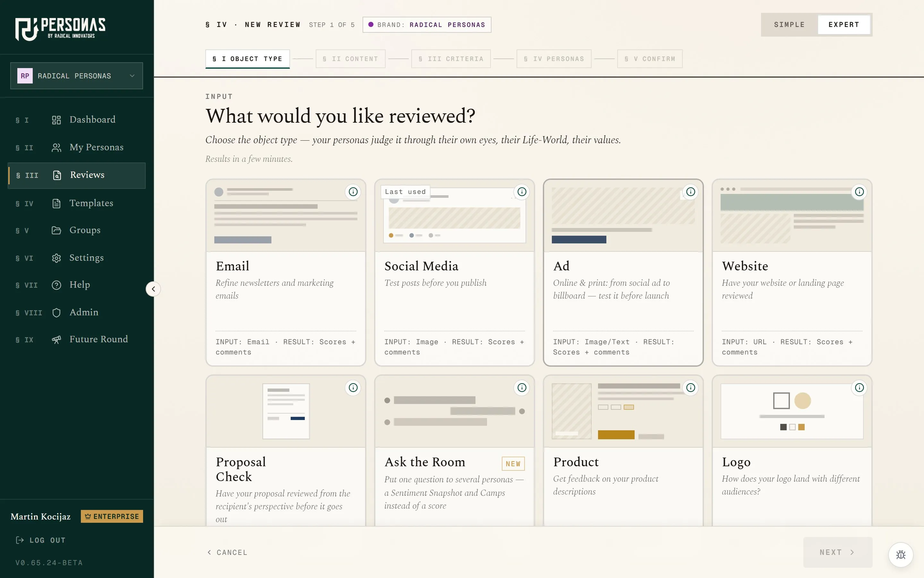Switch to Expert mode
The height and width of the screenshot is (578, 924).
point(844,25)
